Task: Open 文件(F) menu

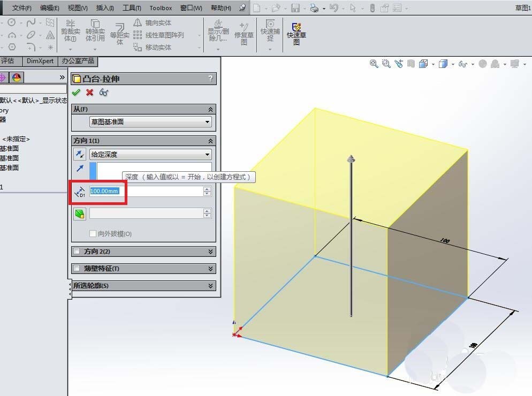Action: (22, 8)
